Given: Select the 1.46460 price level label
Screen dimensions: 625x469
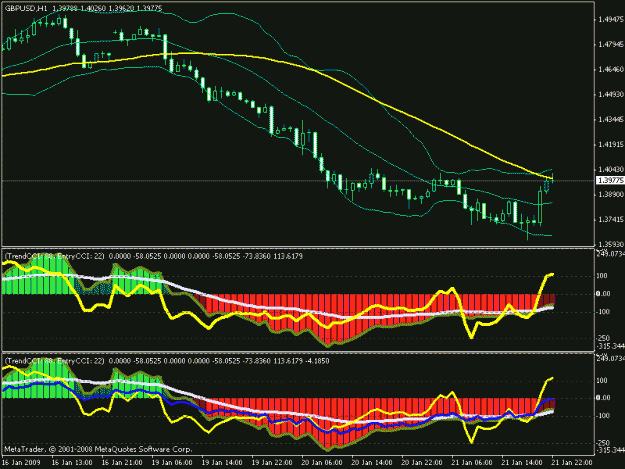Looking at the screenshot, I should (611, 69).
